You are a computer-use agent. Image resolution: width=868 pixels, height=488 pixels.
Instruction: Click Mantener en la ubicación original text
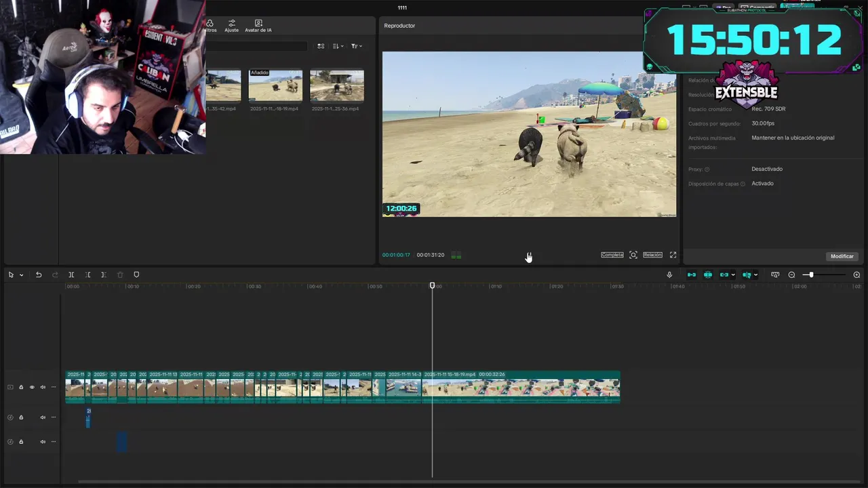[x=793, y=138]
